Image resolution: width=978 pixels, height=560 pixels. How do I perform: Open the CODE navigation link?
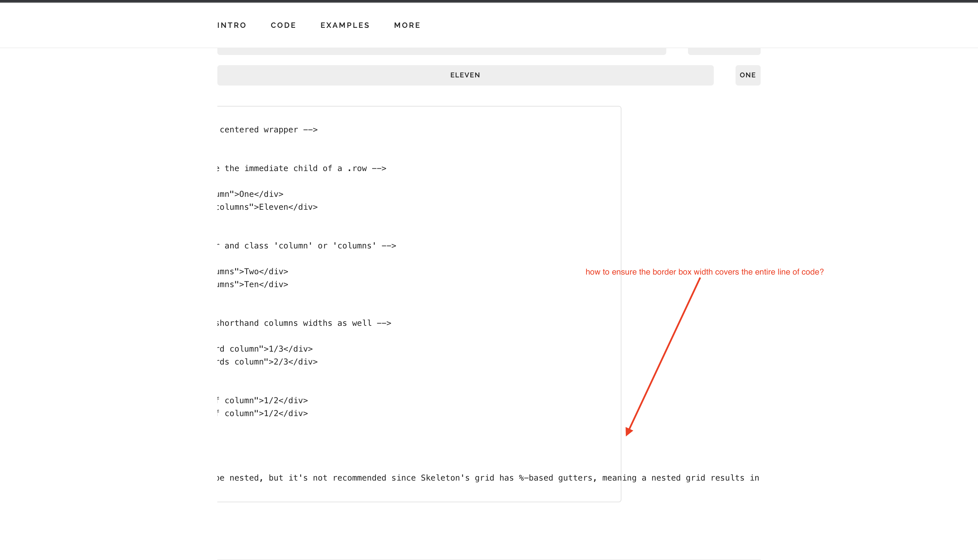(283, 25)
